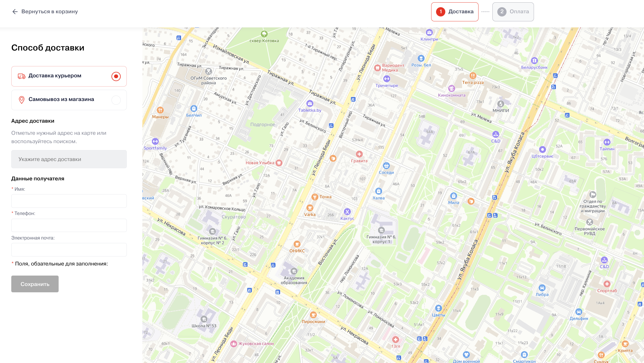Click the Имя input field
The width and height of the screenshot is (644, 363).
click(69, 201)
